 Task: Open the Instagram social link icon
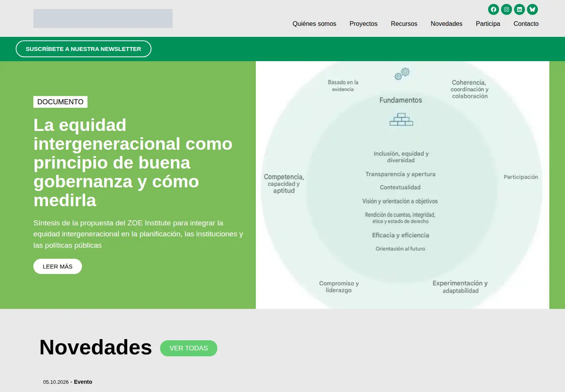(x=507, y=9)
